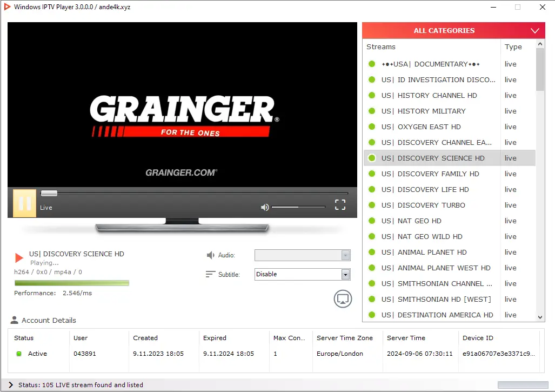Click the green status dot for NAT GEO HD
The image size is (555, 392).
point(372,221)
